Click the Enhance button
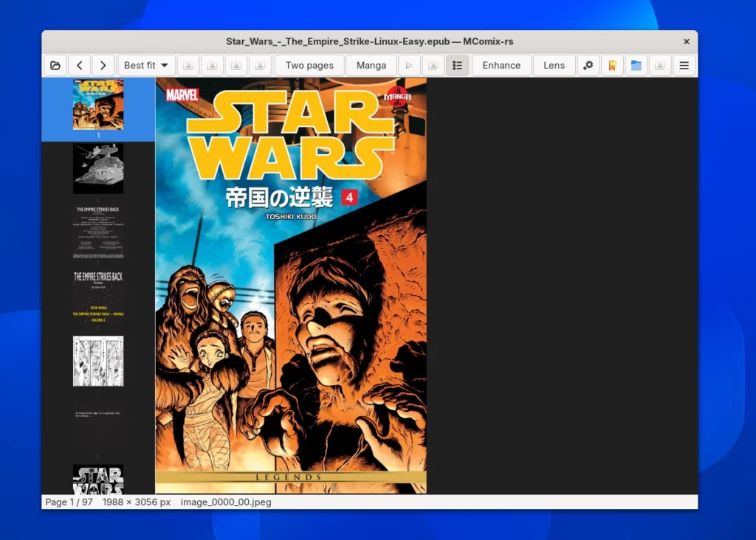The image size is (756, 540). click(x=501, y=66)
